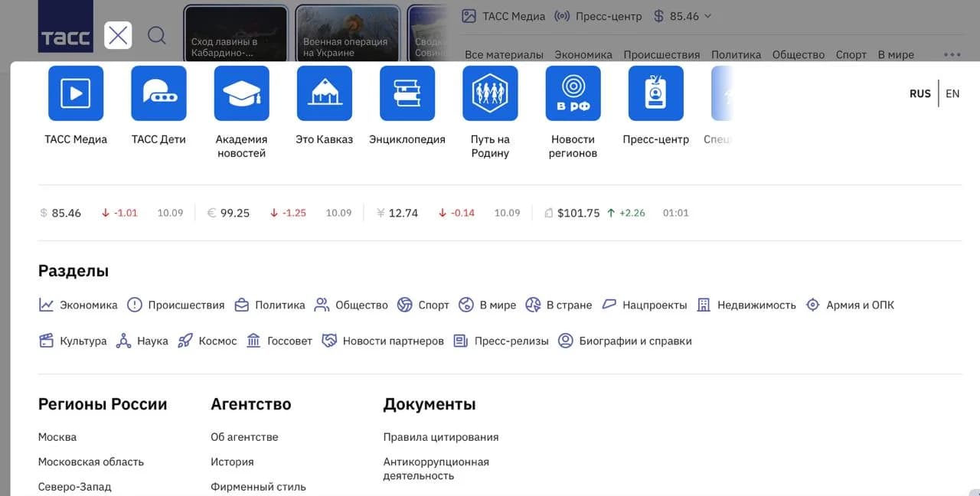
Task: Switch language to RUS
Action: pos(920,93)
